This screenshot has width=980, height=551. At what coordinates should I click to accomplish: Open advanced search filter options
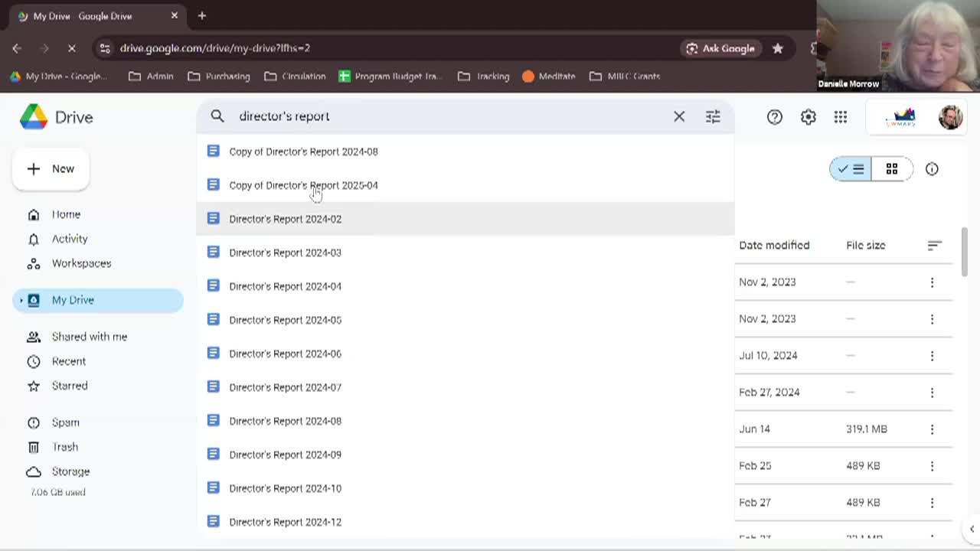click(x=713, y=116)
